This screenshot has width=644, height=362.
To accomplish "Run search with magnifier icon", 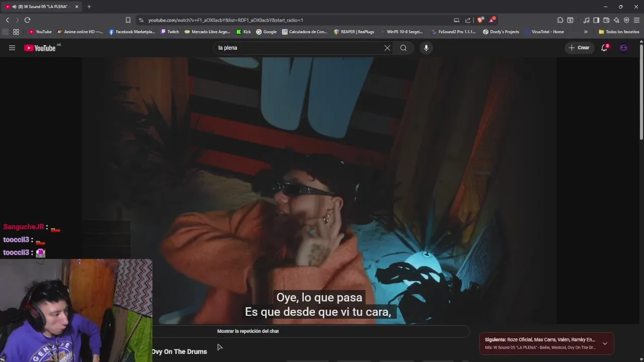I will tap(404, 48).
